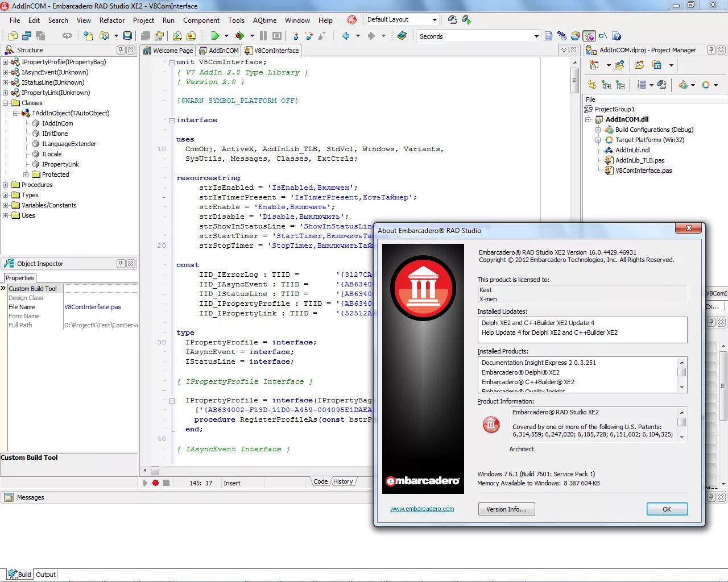Expand the Types node in Structure
Viewport: 728px width, 582px height.
pos(6,195)
